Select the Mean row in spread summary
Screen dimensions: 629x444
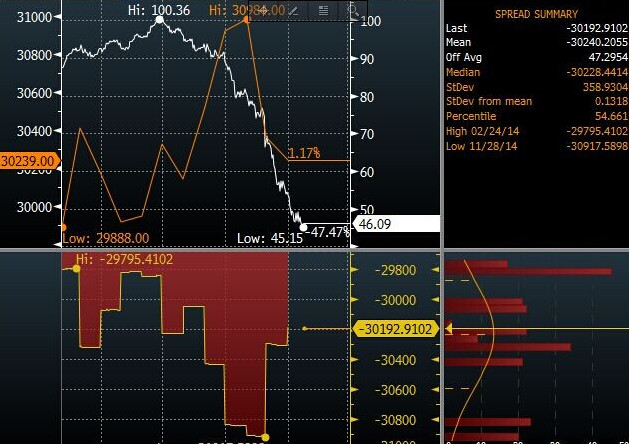tap(536, 43)
